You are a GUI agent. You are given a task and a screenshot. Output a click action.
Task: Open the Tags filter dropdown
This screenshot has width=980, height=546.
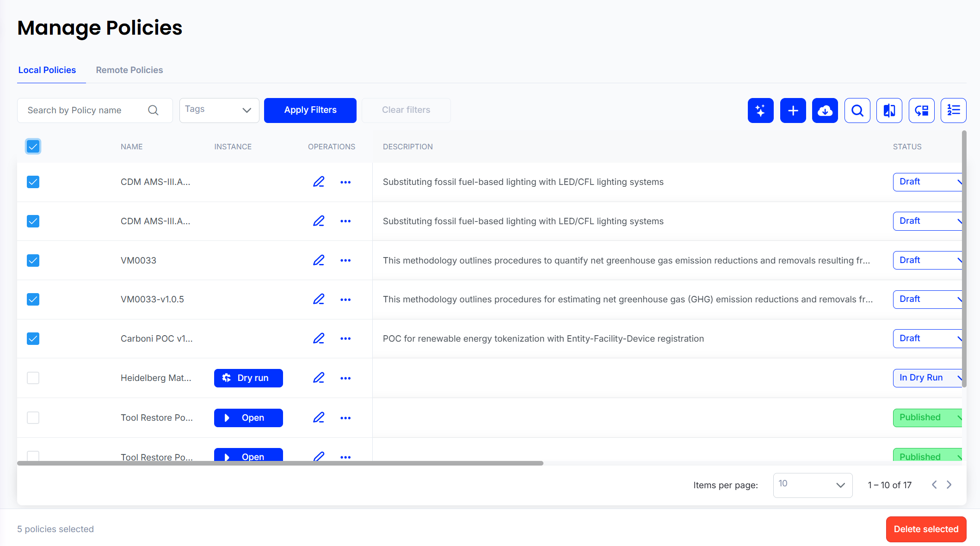[219, 110]
